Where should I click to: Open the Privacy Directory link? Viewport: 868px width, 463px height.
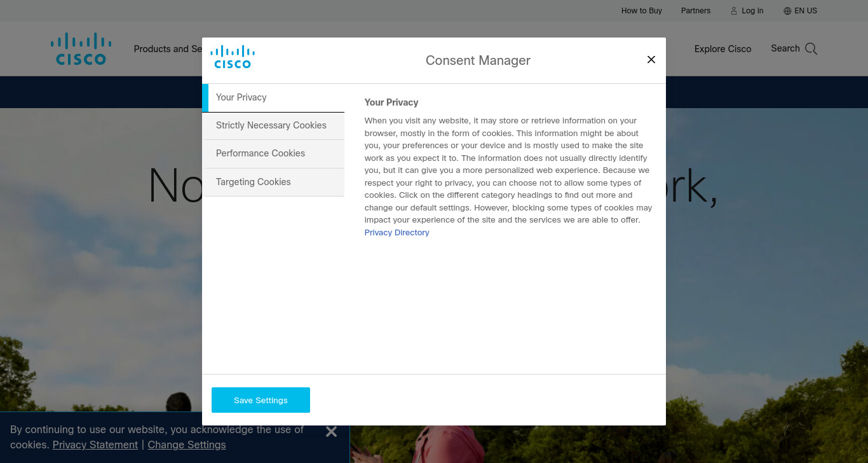coord(397,233)
